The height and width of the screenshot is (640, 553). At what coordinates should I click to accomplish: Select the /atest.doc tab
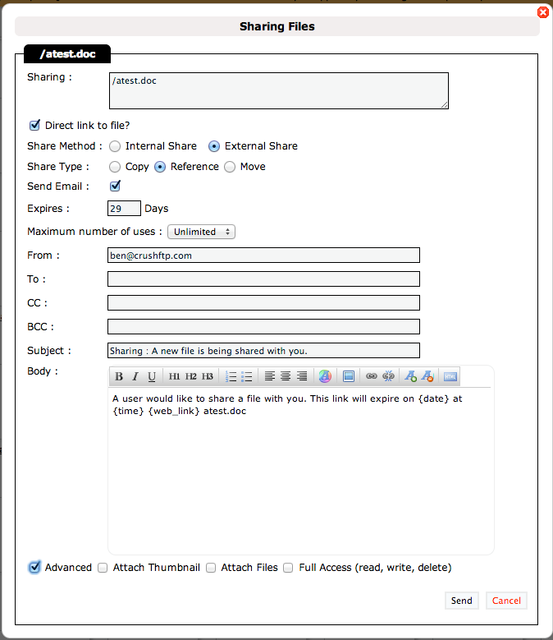click(x=67, y=54)
